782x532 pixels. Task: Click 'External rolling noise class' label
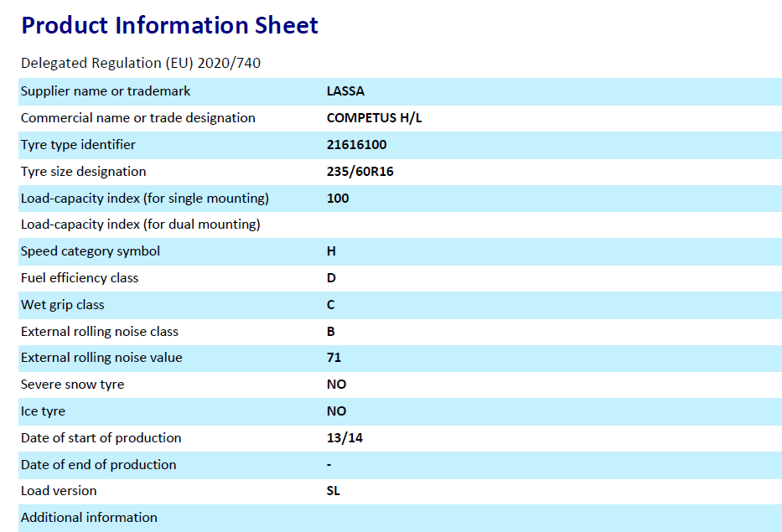(x=100, y=332)
